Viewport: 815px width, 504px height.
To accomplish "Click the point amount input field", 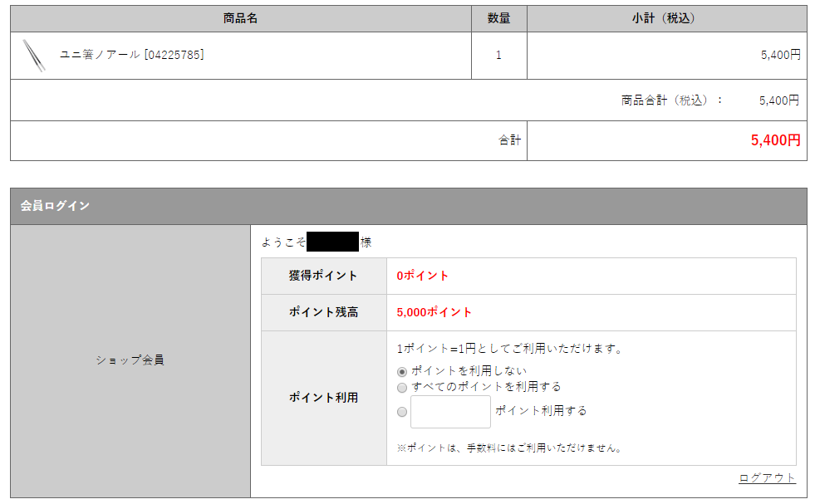I will click(449, 410).
